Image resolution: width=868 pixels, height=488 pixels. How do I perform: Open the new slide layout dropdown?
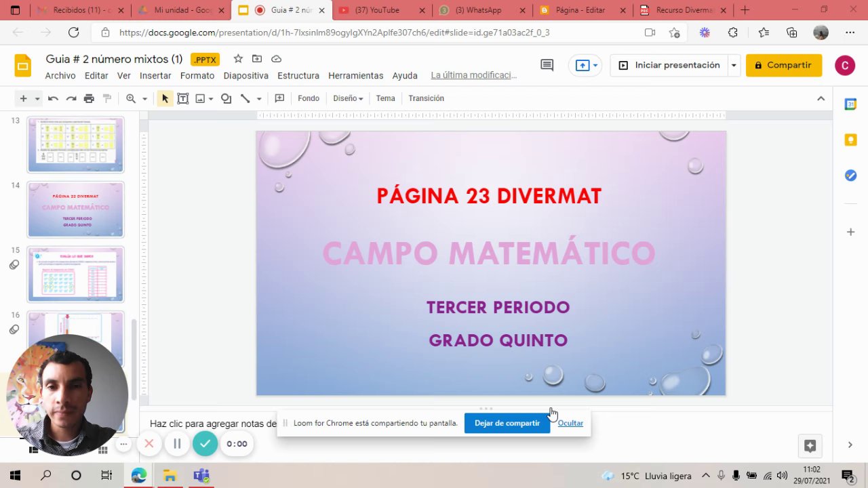[37, 98]
